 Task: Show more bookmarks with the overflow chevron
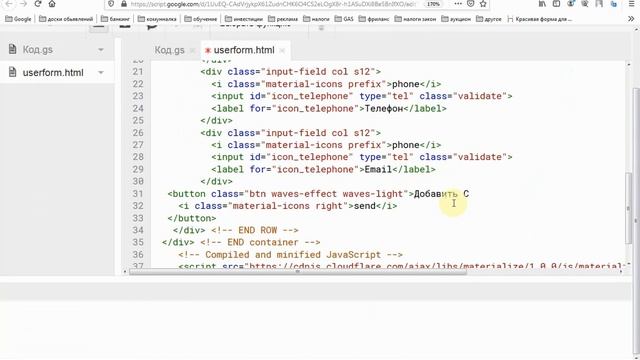click(x=631, y=19)
